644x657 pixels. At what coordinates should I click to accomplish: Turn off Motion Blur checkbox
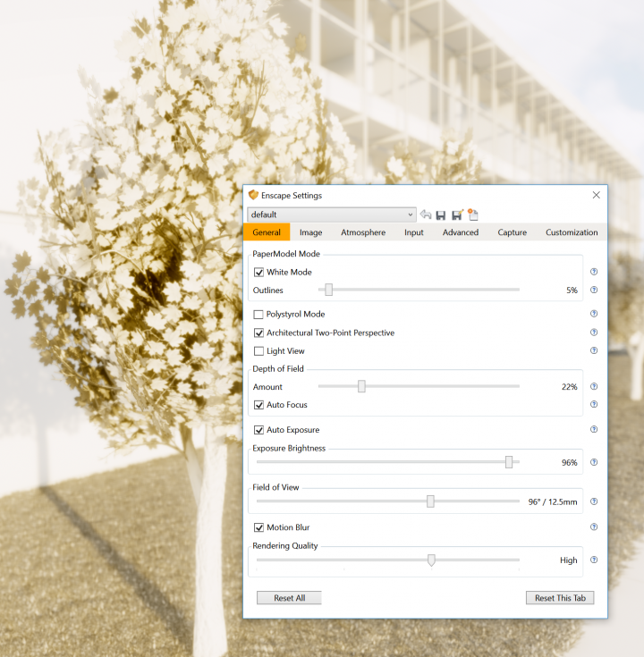click(x=259, y=527)
